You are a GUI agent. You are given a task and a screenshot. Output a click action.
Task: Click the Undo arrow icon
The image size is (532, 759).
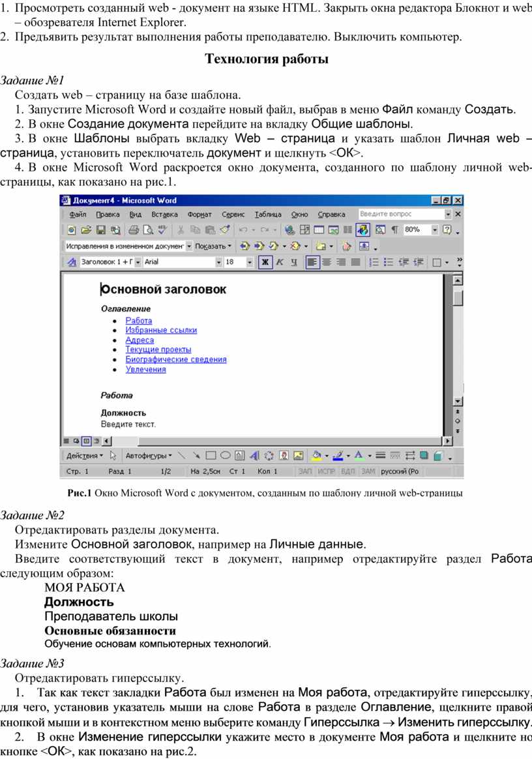coord(243,230)
